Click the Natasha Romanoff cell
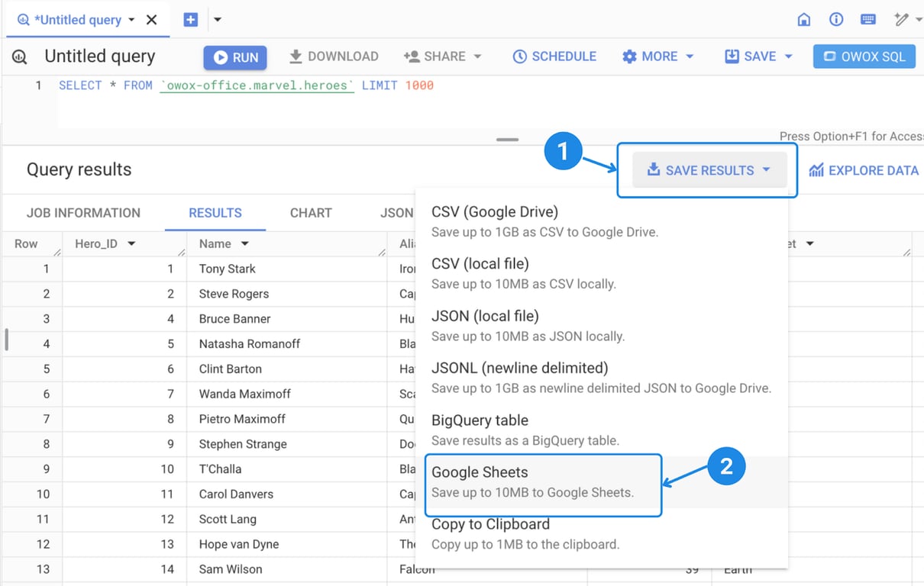 [286, 344]
